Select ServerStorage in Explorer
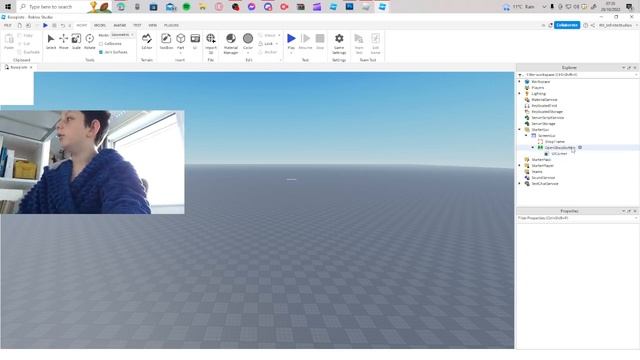The image size is (640, 360). (x=543, y=124)
